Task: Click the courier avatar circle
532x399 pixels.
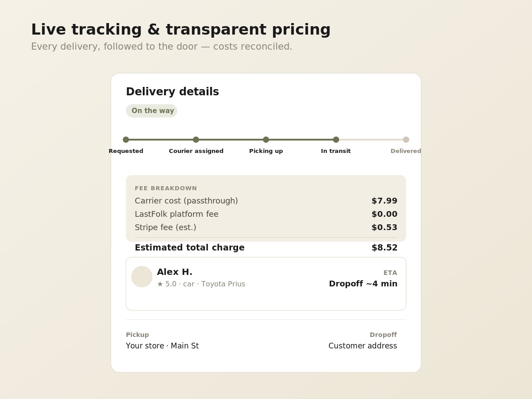Action: tap(142, 277)
